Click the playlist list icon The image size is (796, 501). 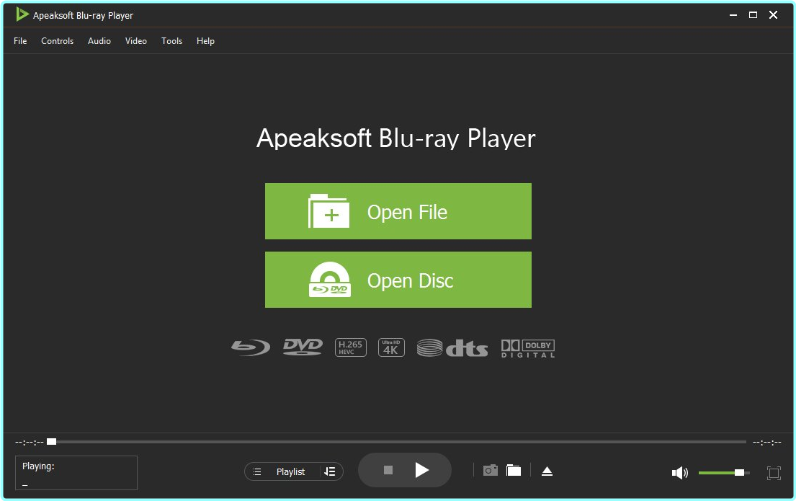click(x=257, y=472)
